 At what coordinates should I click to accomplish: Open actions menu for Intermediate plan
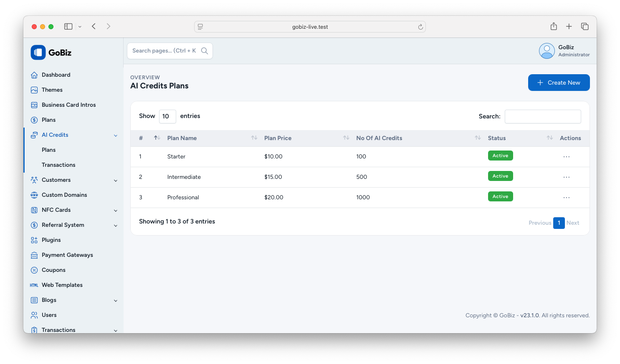pyautogui.click(x=567, y=177)
